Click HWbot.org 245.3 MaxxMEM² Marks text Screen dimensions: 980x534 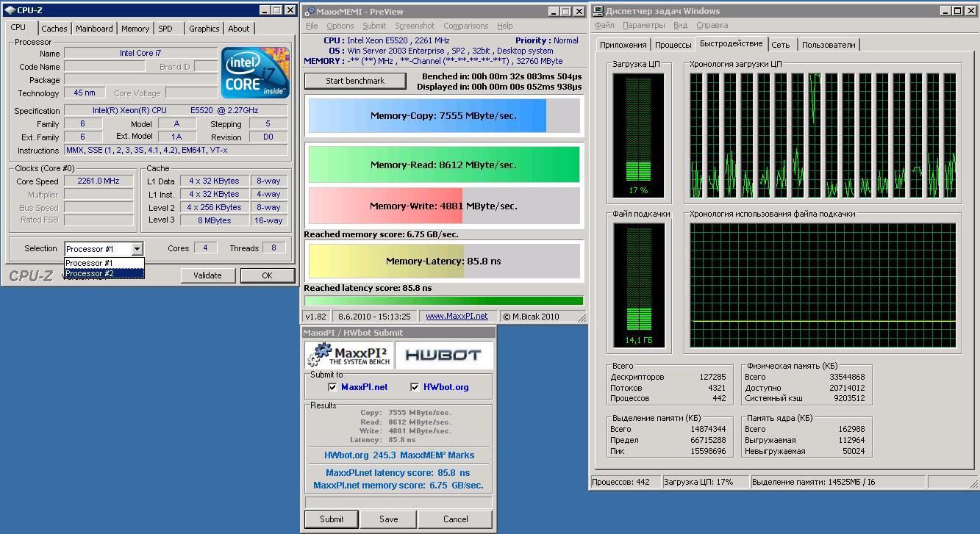coord(399,455)
